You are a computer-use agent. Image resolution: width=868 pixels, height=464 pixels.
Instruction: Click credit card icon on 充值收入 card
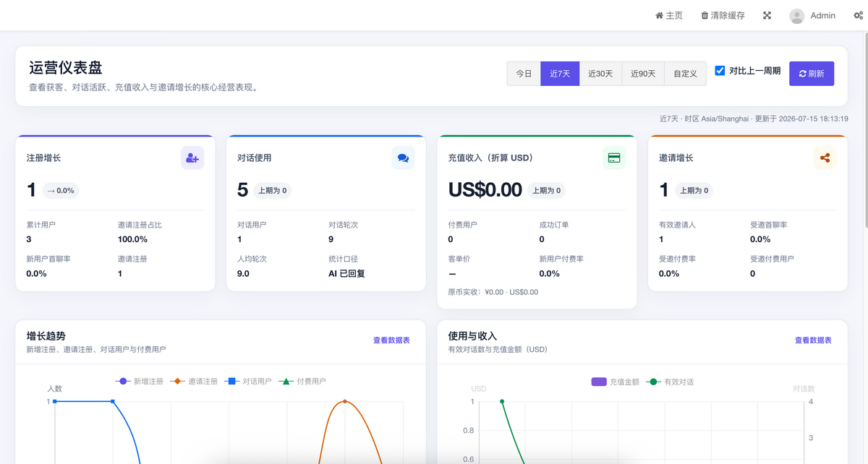pos(614,158)
